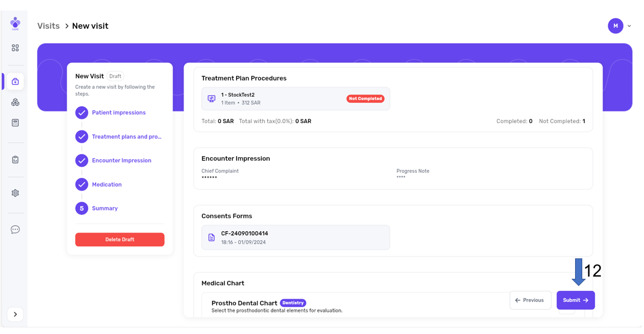This screenshot has width=644, height=334.
Task: Click the M user avatar
Action: click(x=615, y=26)
